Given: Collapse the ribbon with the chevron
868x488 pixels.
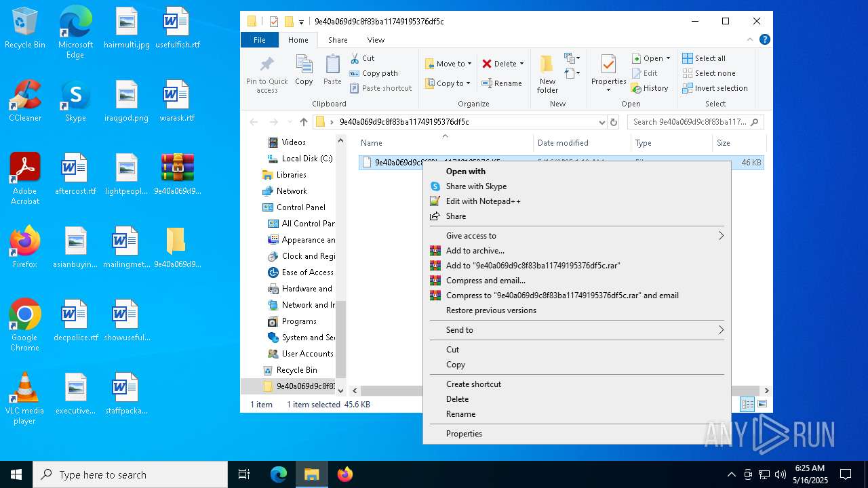Looking at the screenshot, I should [751, 40].
